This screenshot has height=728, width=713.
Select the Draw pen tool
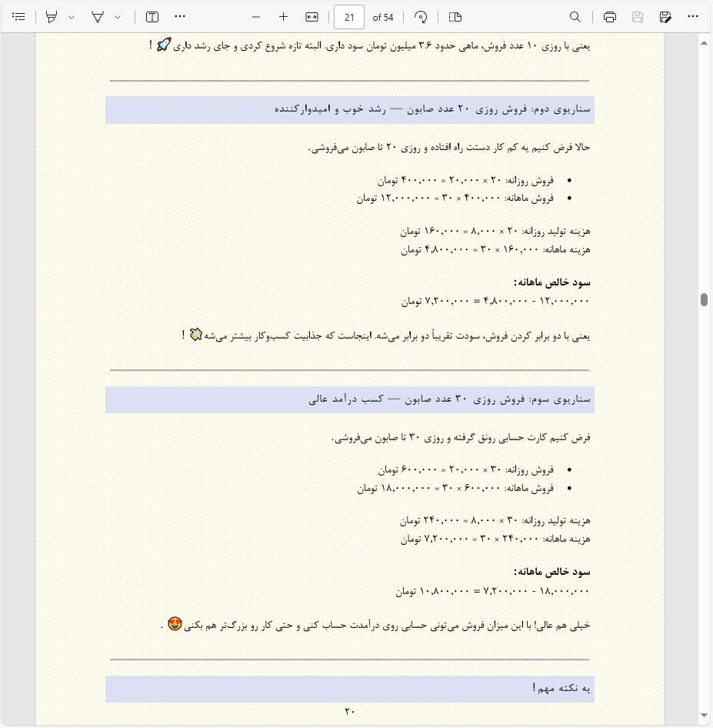[52, 17]
